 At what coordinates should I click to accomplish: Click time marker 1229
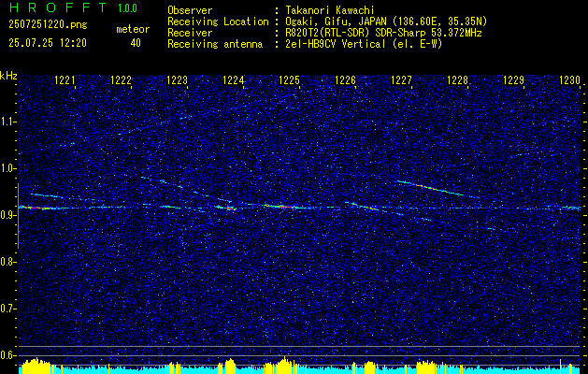[x=514, y=80]
